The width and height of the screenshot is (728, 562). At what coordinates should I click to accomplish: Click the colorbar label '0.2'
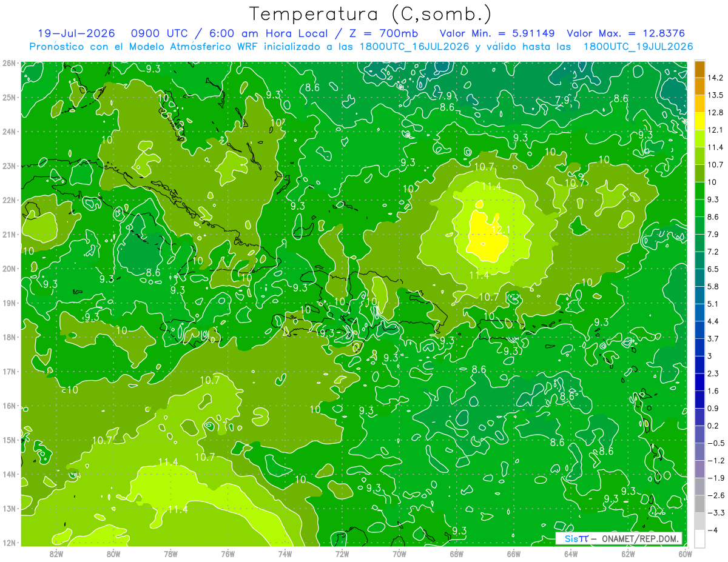click(x=713, y=425)
